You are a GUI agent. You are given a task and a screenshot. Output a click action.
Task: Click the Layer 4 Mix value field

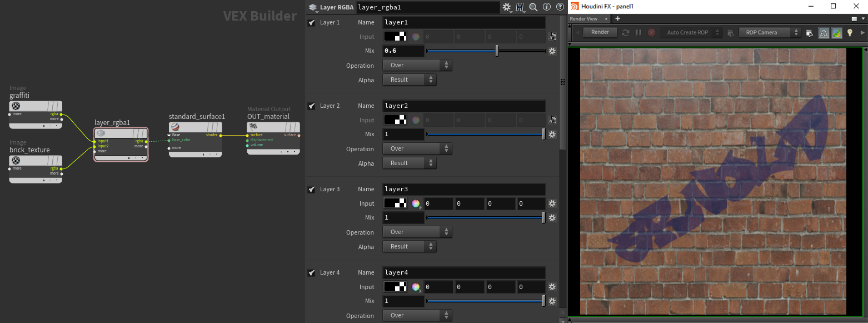pos(403,301)
